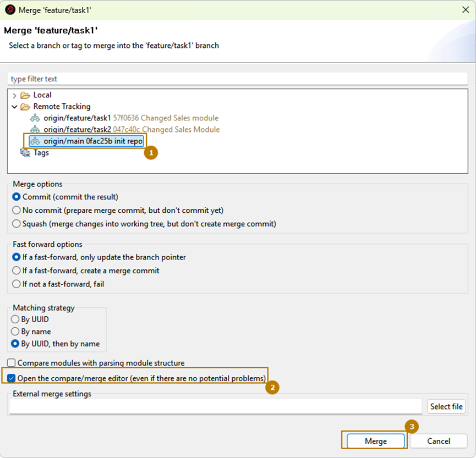This screenshot has width=476, height=458.
Task: Enable 'Compare modules with parsing module structure'
Action: (x=12, y=363)
